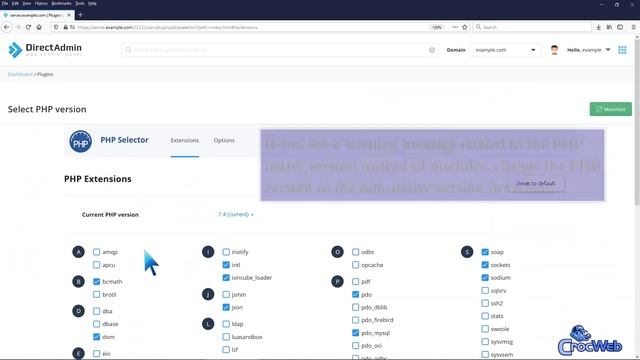
Task: Open the apps grid icon
Action: (x=622, y=50)
